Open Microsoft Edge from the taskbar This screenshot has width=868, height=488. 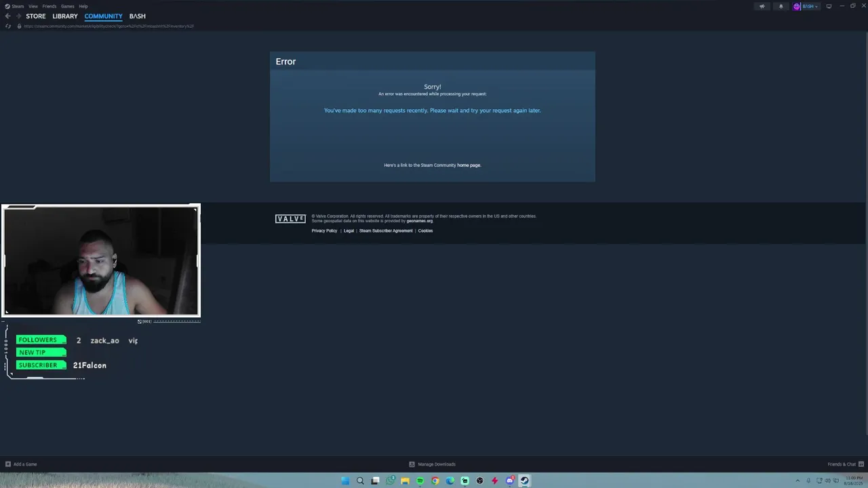450,481
